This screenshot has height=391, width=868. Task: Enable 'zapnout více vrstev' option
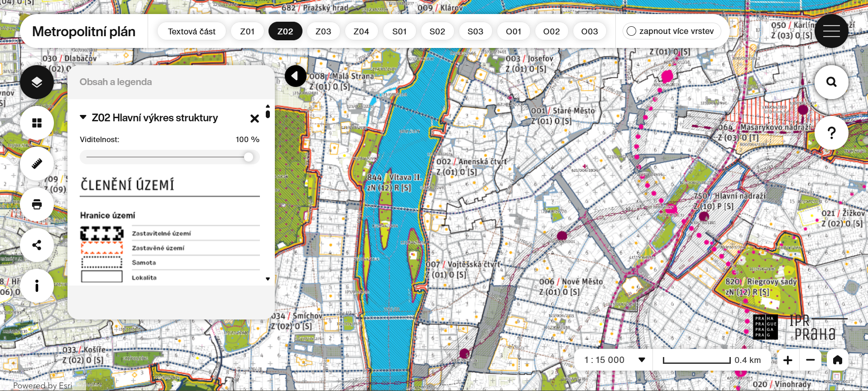(x=632, y=31)
